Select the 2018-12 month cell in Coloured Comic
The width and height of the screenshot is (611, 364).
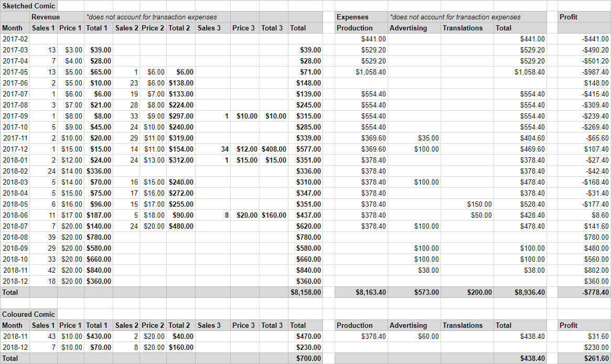click(15, 347)
